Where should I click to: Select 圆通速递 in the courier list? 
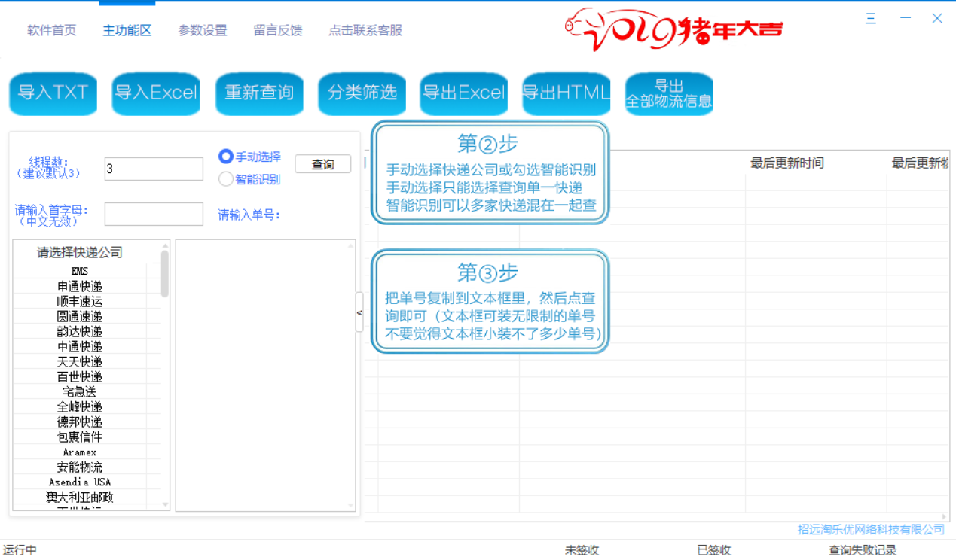pyautogui.click(x=80, y=316)
